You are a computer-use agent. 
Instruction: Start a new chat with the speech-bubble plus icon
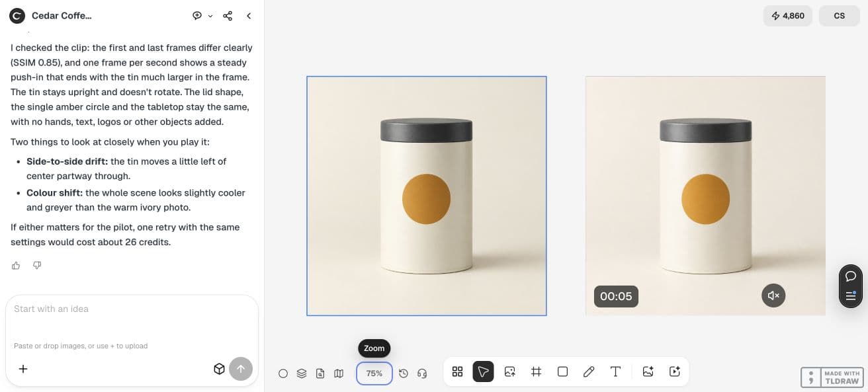coord(197,16)
